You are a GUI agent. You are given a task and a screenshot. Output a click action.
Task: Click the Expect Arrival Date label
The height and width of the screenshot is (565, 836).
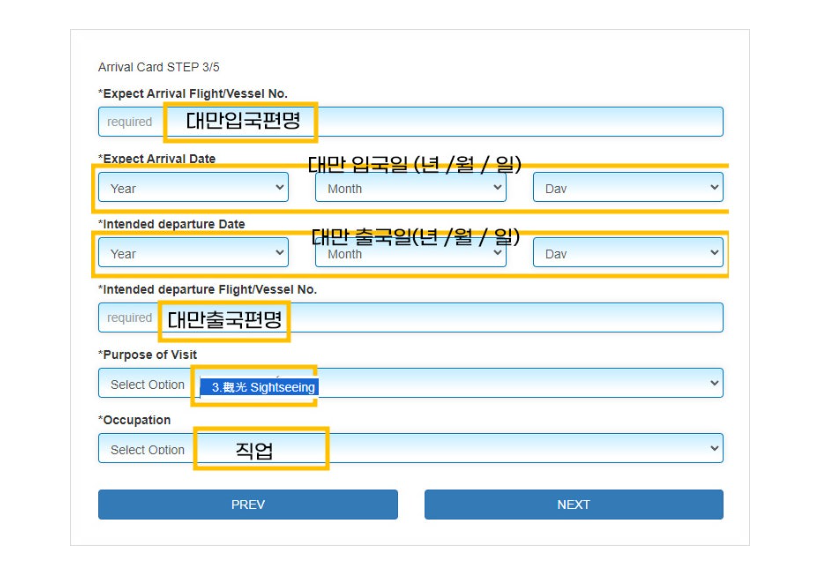point(157,159)
